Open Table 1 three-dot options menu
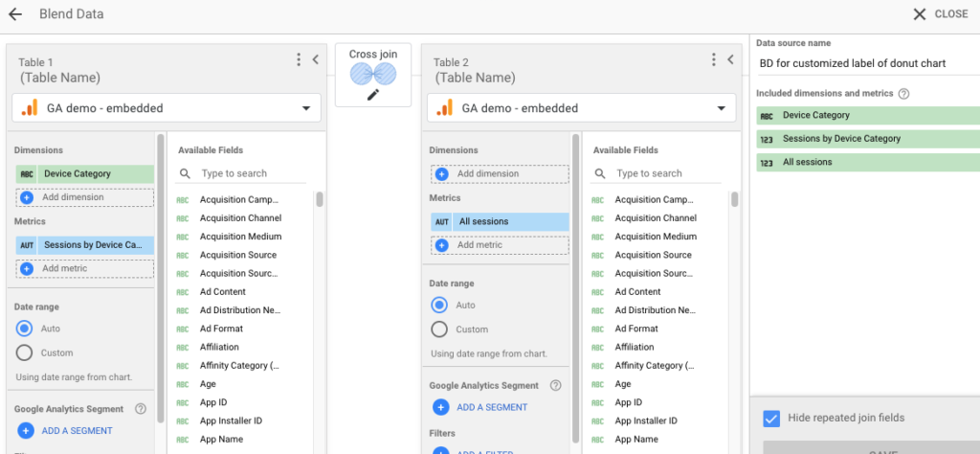 pyautogui.click(x=299, y=59)
